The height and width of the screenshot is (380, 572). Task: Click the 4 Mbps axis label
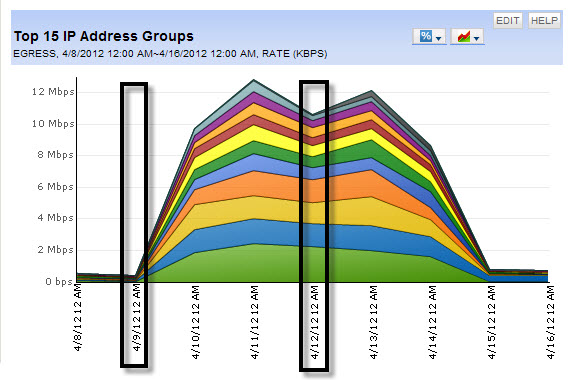[55, 218]
